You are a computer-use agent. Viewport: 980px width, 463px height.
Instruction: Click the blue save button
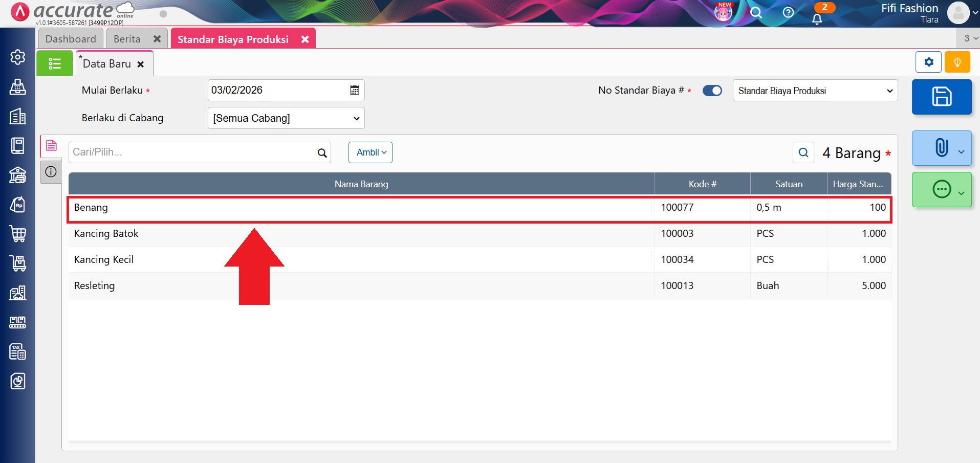tap(941, 97)
